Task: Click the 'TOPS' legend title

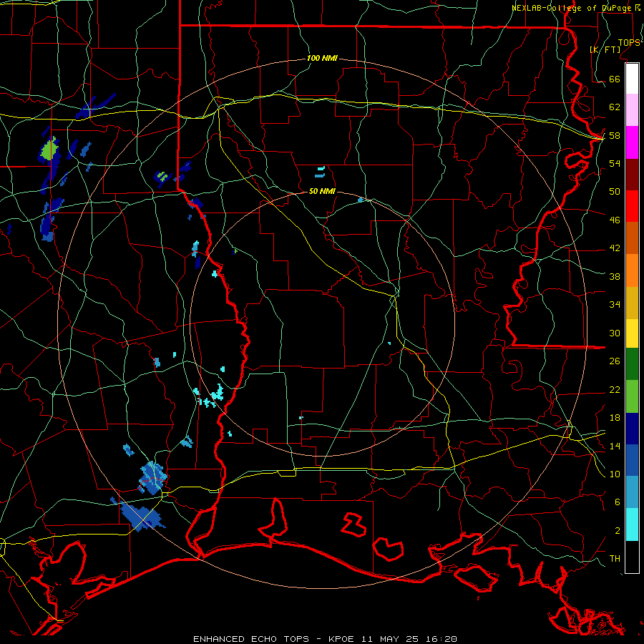Action: pyautogui.click(x=629, y=43)
